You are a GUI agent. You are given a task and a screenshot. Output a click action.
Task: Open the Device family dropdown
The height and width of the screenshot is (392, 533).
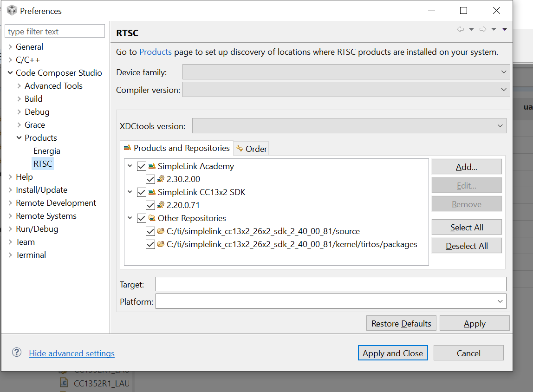346,72
